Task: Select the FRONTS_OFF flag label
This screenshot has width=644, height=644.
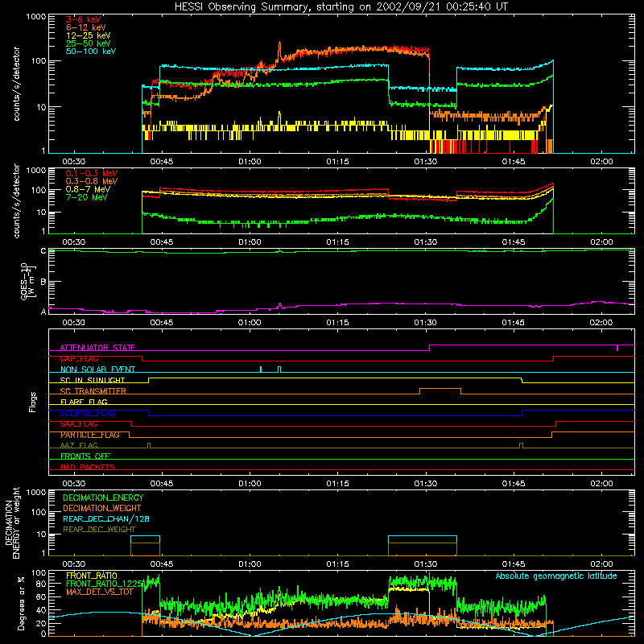Action: click(85, 456)
